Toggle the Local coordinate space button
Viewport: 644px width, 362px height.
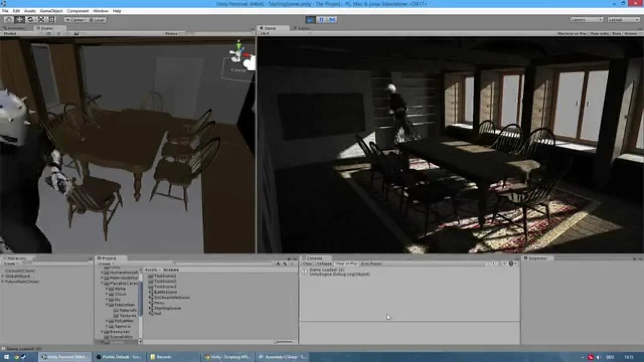click(x=97, y=20)
